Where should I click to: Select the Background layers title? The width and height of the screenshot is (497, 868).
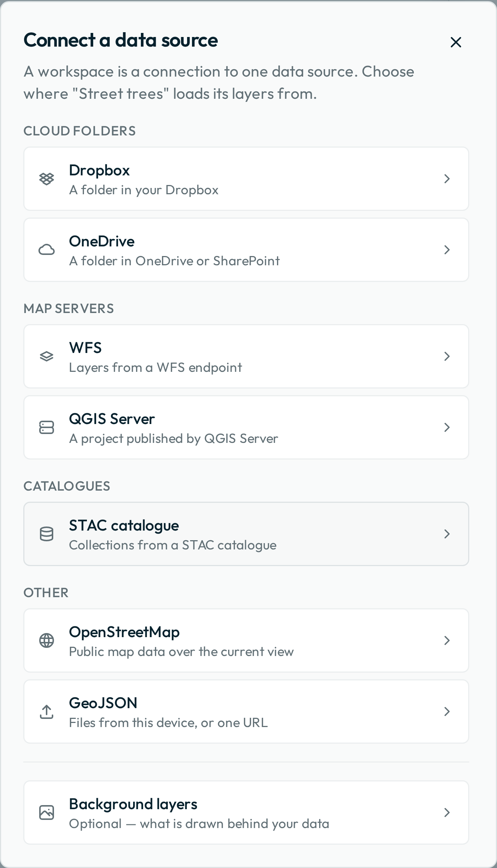(133, 804)
